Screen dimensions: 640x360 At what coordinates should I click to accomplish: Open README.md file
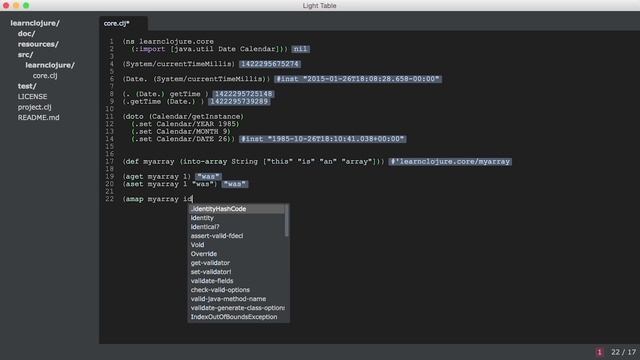38,118
